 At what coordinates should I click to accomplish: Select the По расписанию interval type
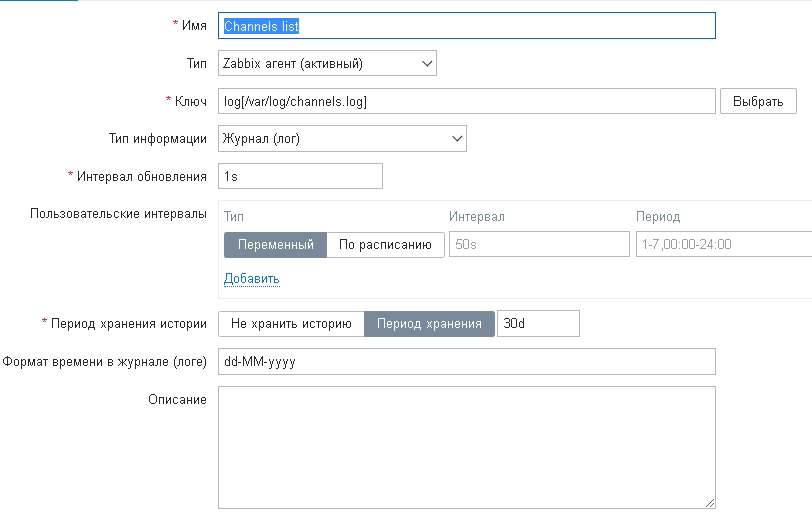(385, 245)
